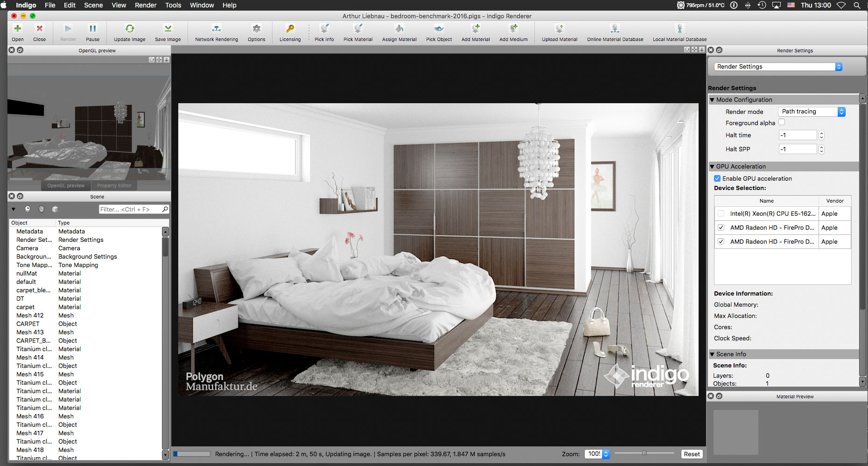Screen dimensions: 868x466
Task: Open the Render Settings panel selector dropdown
Action: coord(778,67)
